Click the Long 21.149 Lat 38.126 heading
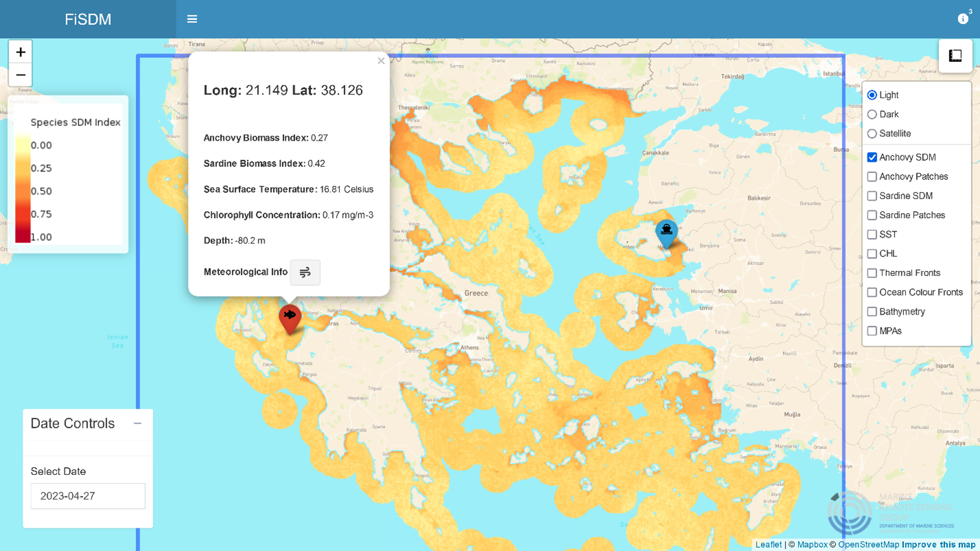Image resolution: width=980 pixels, height=551 pixels. pyautogui.click(x=283, y=90)
